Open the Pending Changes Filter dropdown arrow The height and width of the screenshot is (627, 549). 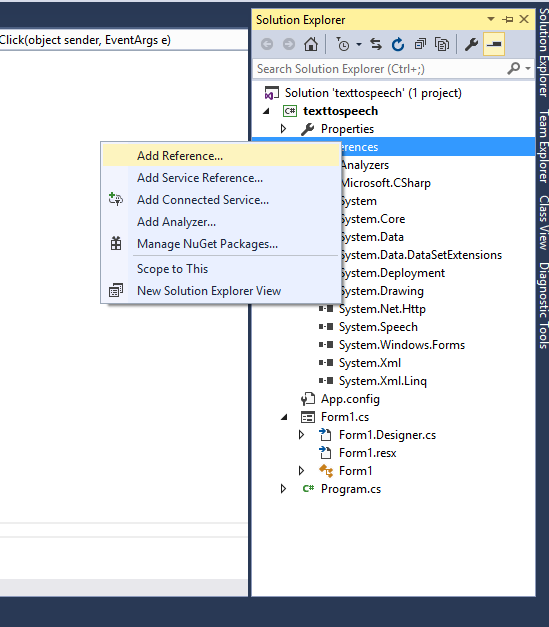(359, 44)
